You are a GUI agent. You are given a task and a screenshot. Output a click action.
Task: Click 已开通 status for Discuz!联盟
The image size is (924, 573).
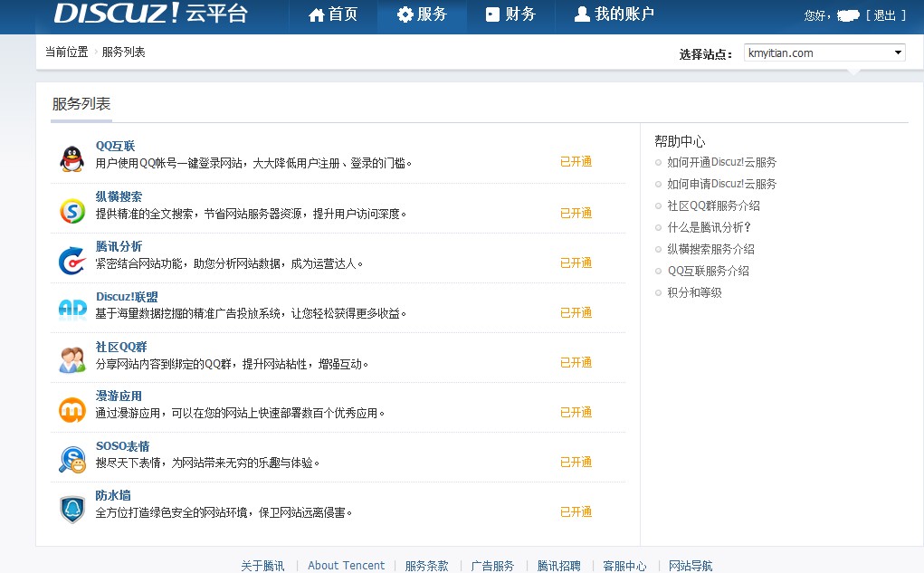coord(576,312)
